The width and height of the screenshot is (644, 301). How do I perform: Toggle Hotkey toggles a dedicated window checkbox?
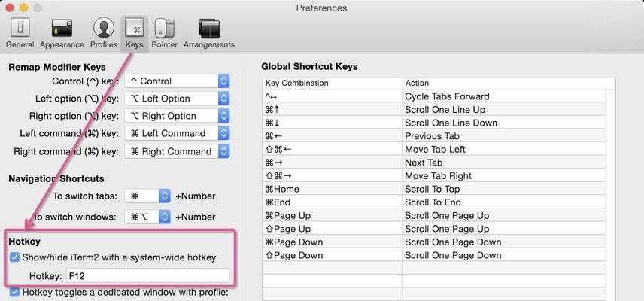point(14,293)
